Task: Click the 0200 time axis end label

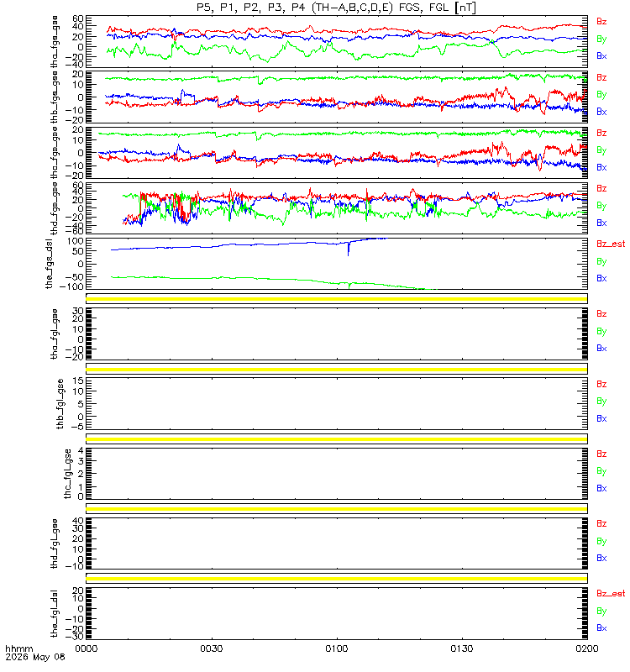Action: point(587,648)
